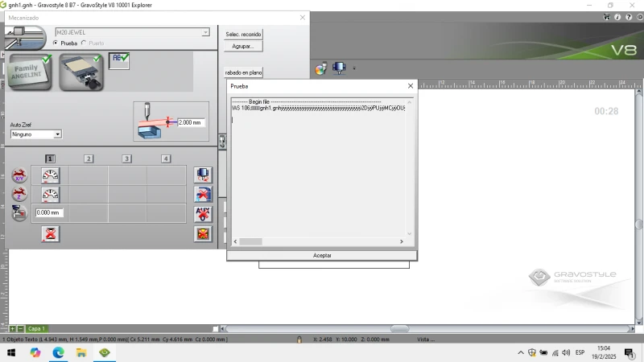Click the Prueba horizontal scrollbar thumb
Image resolution: width=644 pixels, height=362 pixels.
click(x=250, y=242)
